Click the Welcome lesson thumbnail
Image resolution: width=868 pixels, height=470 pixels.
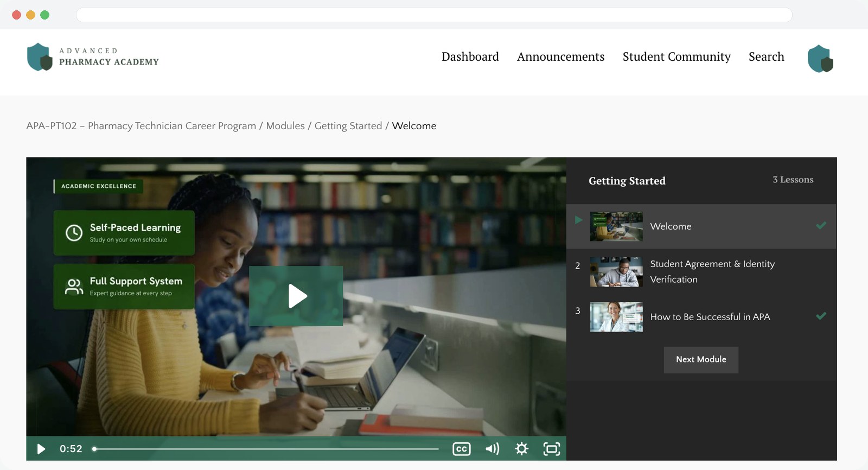(616, 226)
